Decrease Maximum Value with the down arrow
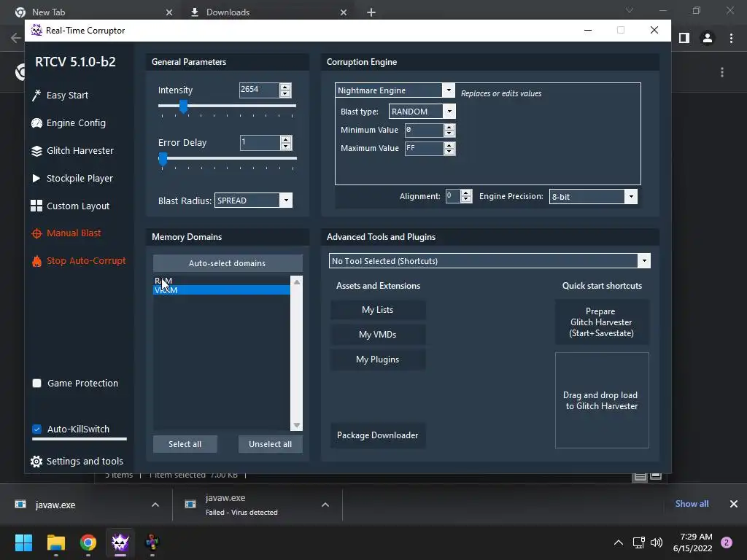 (449, 152)
